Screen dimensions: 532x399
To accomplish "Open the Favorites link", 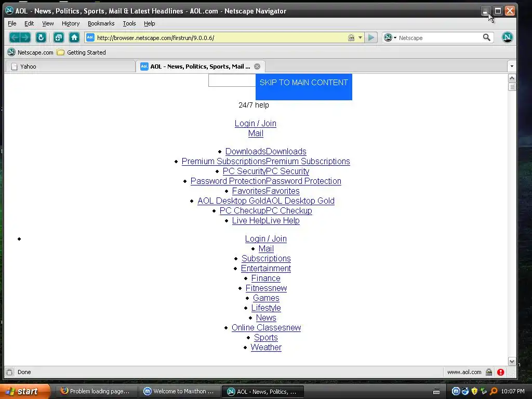I will [x=265, y=191].
